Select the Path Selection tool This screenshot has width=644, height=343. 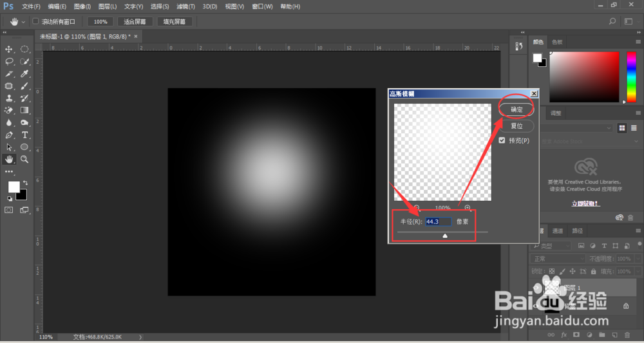(8, 147)
